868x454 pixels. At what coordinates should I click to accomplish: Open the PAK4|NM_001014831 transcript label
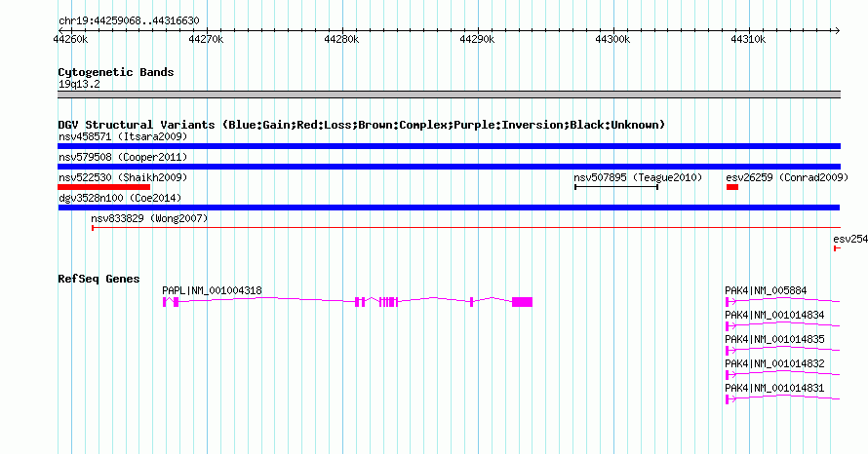pyautogui.click(x=774, y=388)
